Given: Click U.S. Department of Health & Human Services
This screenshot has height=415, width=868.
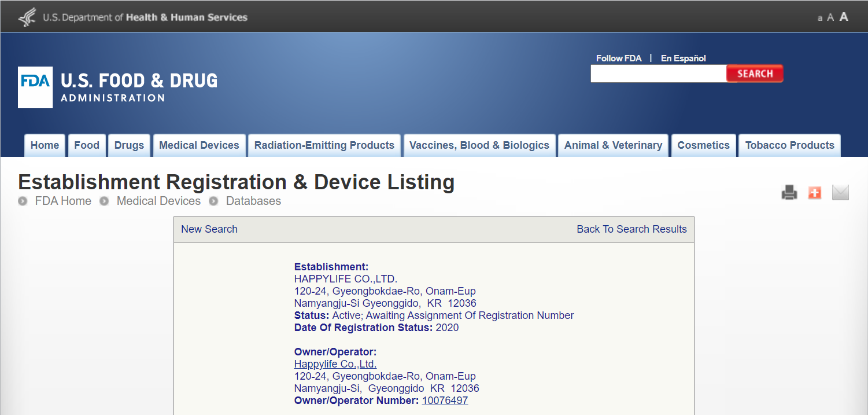Looking at the screenshot, I should point(145,17).
